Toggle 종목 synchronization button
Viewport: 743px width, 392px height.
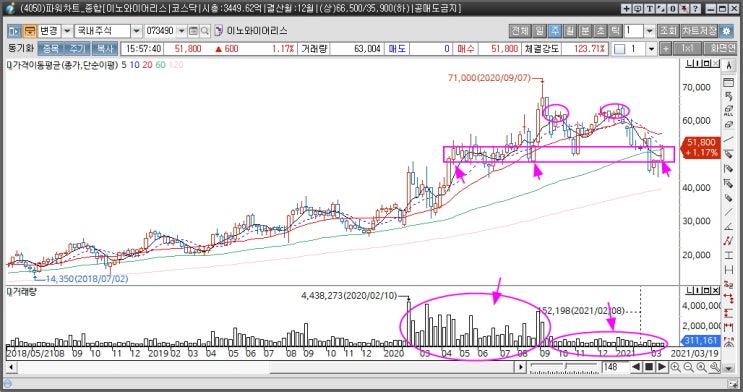(x=50, y=49)
